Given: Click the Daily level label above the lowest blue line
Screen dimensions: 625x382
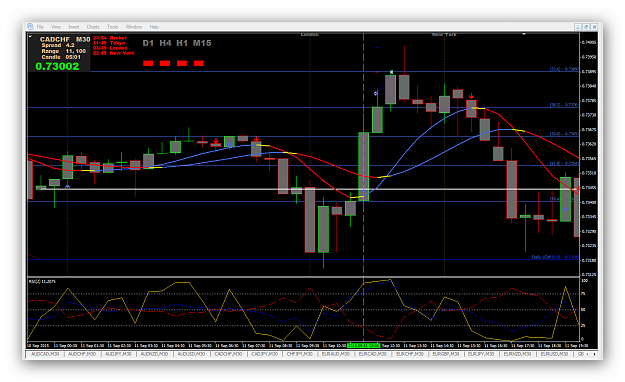Looking at the screenshot, I should click(555, 257).
